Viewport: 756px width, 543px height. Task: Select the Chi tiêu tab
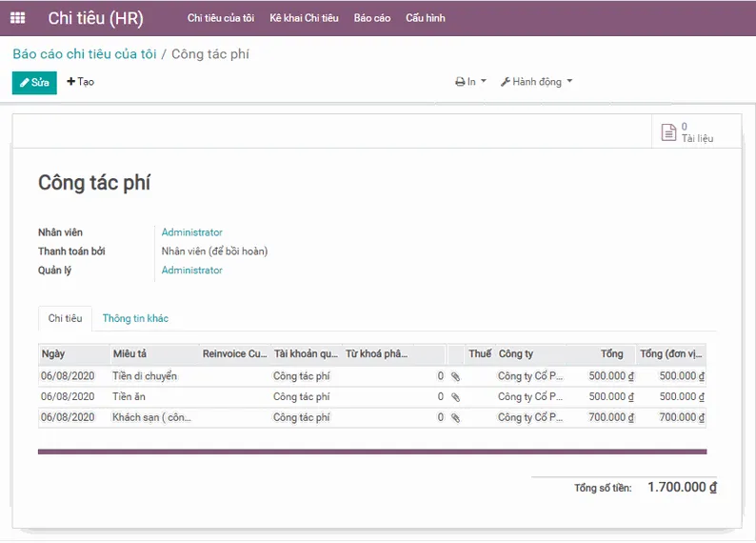(65, 318)
